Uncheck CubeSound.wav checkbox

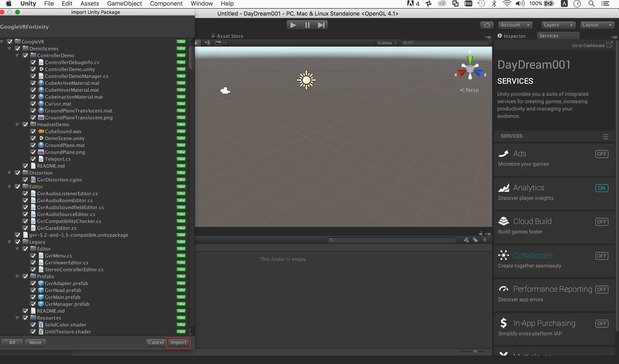click(33, 131)
